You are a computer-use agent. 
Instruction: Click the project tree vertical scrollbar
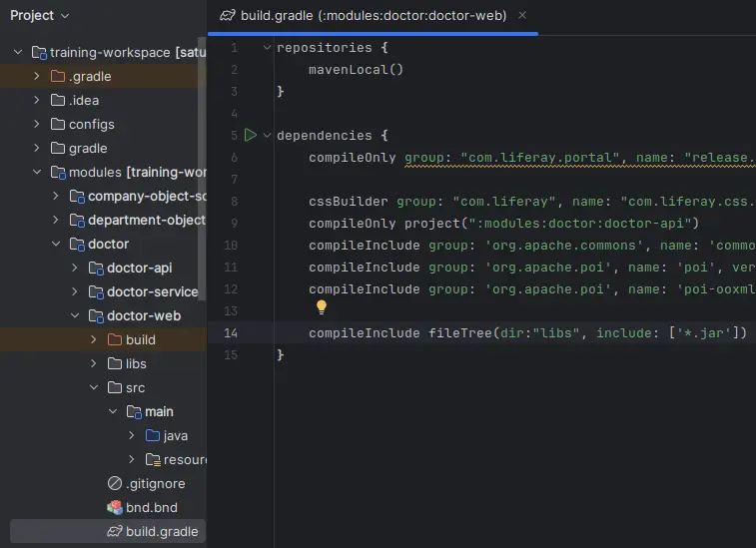(202, 169)
